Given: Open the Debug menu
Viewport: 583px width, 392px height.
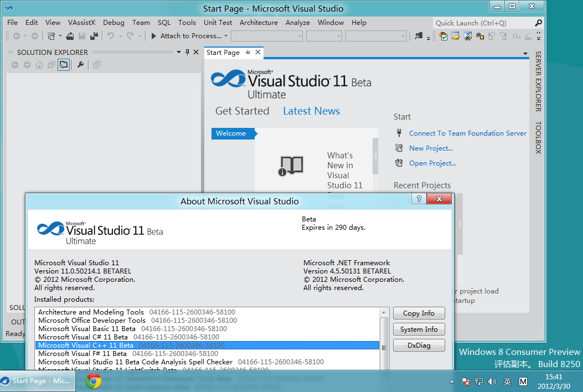Looking at the screenshot, I should [113, 22].
